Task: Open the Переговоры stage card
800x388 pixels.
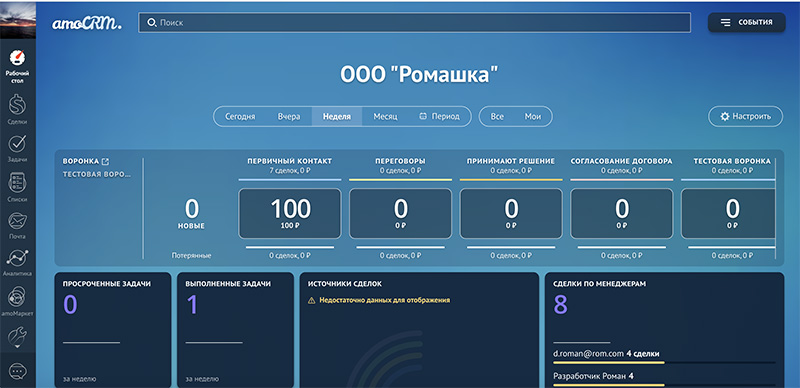Action: pos(401,213)
